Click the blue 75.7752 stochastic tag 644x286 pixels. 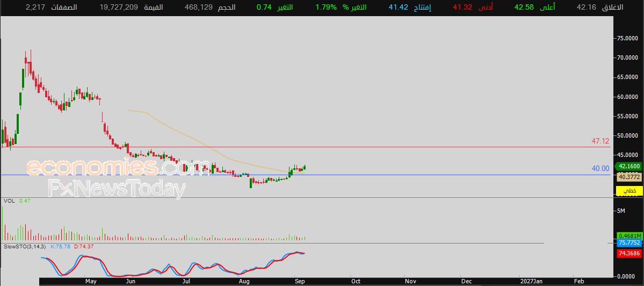[629, 243]
